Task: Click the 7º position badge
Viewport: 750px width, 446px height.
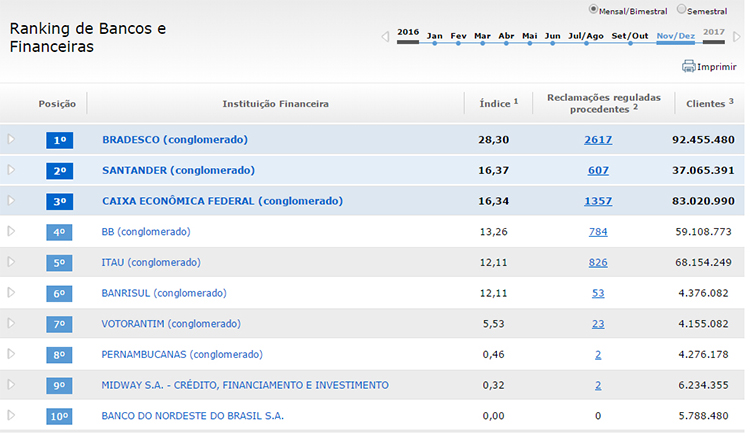Action: pos(59,324)
